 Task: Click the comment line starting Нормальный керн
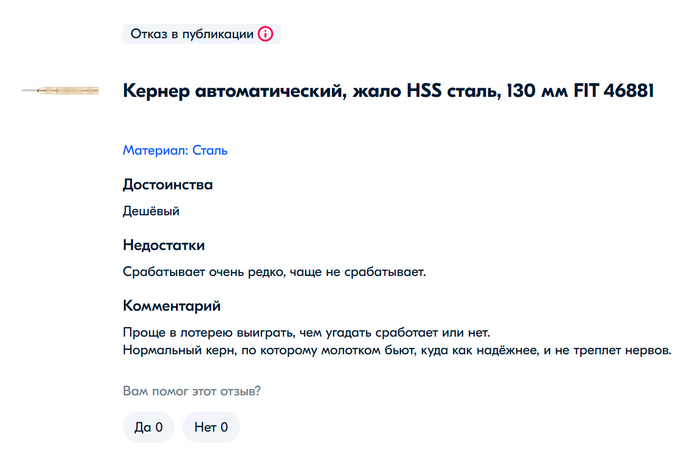[x=396, y=350]
